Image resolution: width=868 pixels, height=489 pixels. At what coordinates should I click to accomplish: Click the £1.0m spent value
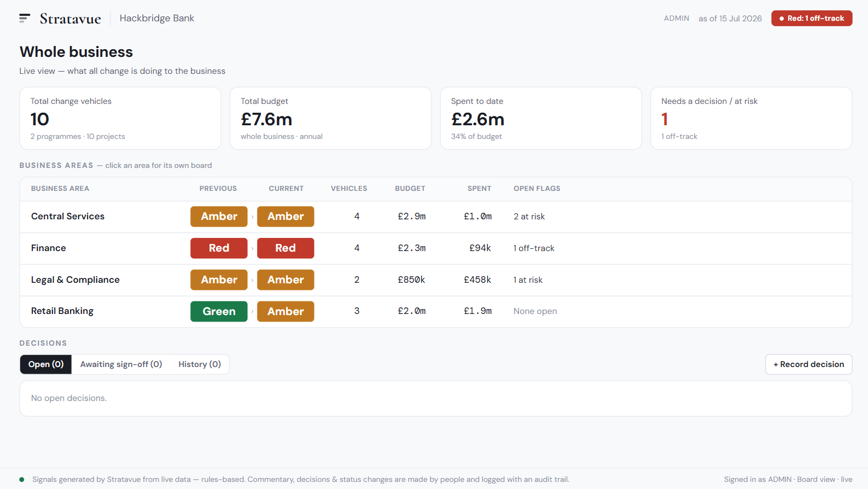477,217
